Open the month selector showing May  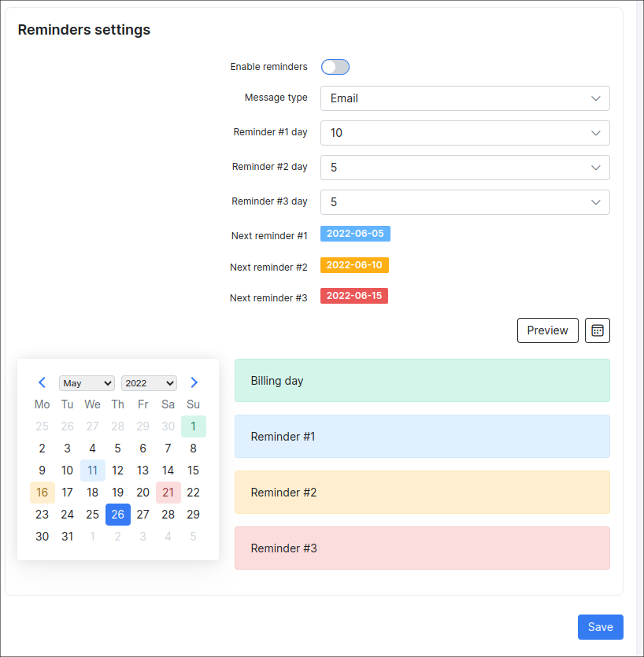point(86,383)
